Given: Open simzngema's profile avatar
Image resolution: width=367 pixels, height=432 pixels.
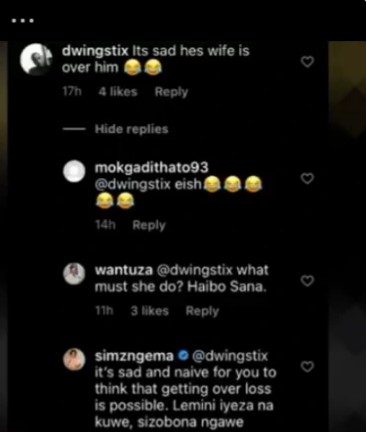Looking at the screenshot, I should coord(74,359).
